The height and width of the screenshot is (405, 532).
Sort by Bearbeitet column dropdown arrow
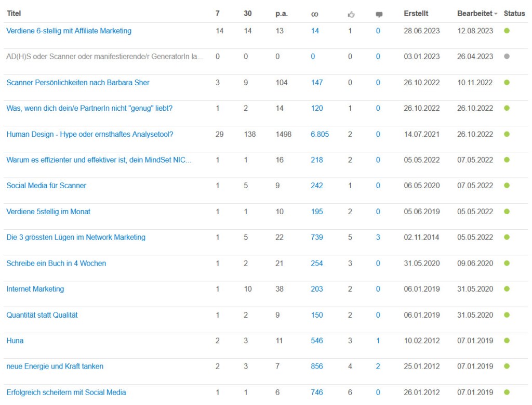496,14
